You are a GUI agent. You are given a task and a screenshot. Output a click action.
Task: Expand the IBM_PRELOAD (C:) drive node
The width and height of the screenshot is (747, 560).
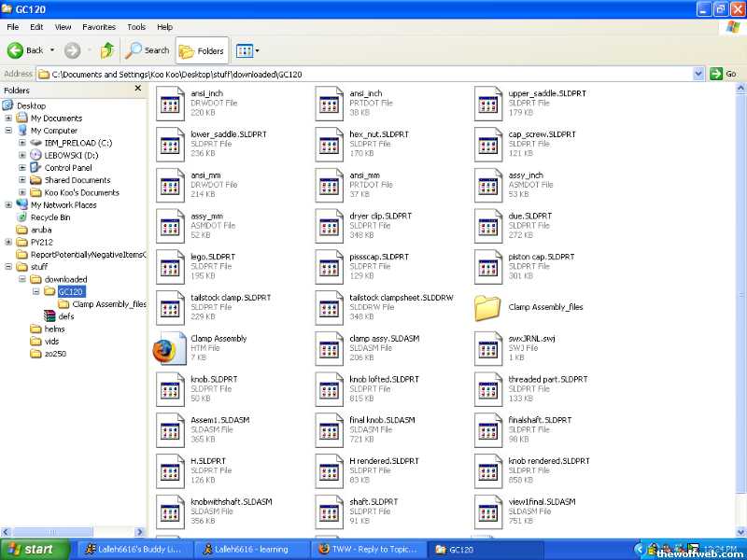pyautogui.click(x=22, y=143)
